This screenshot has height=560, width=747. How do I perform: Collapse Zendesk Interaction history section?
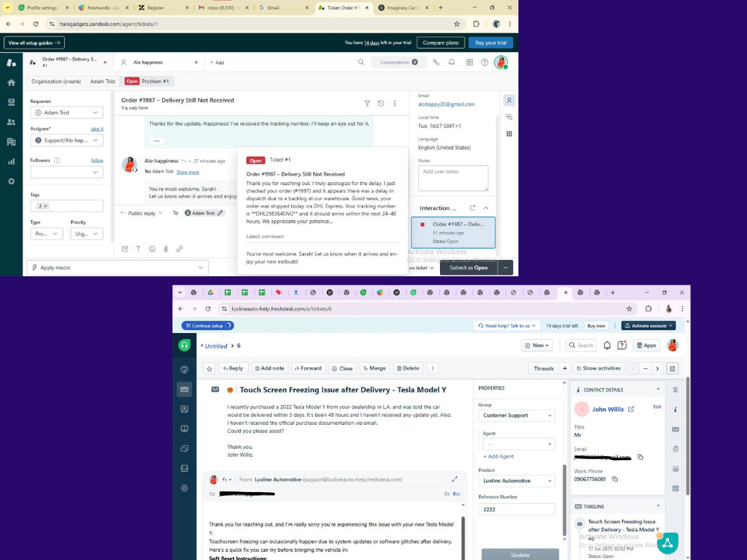point(486,208)
